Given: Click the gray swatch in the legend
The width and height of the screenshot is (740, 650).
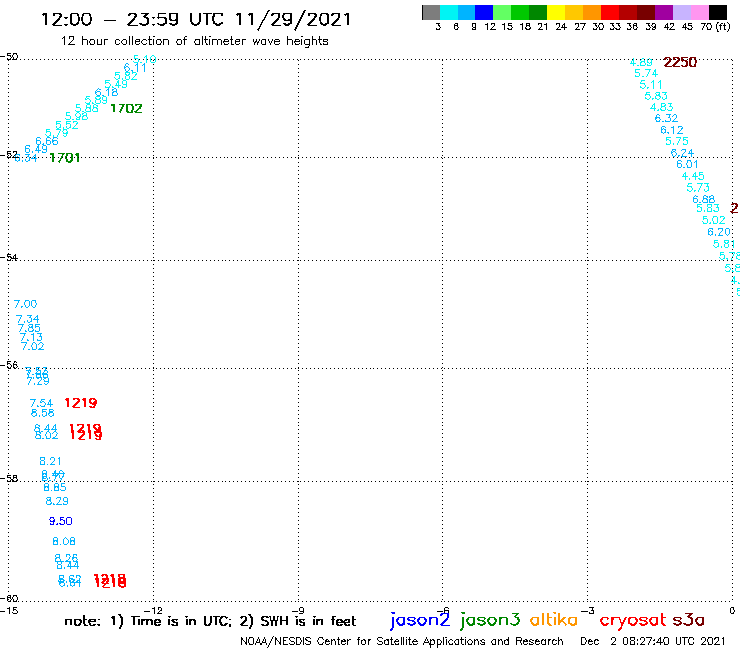Looking at the screenshot, I should [x=431, y=12].
